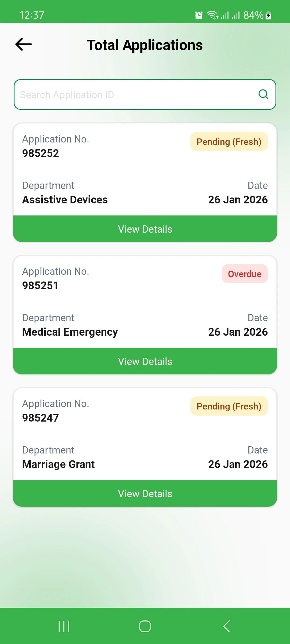Tap Pending (Fresh) badge on application 985252
The width and height of the screenshot is (290, 644).
click(229, 142)
